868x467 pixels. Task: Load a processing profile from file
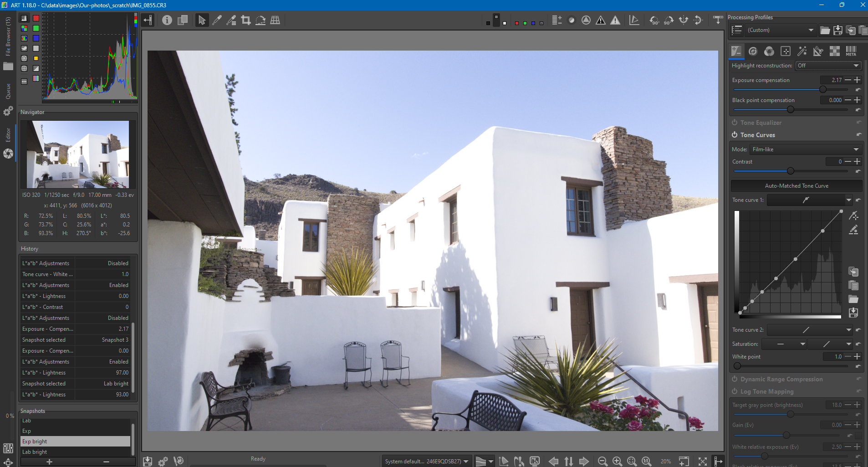[825, 31]
